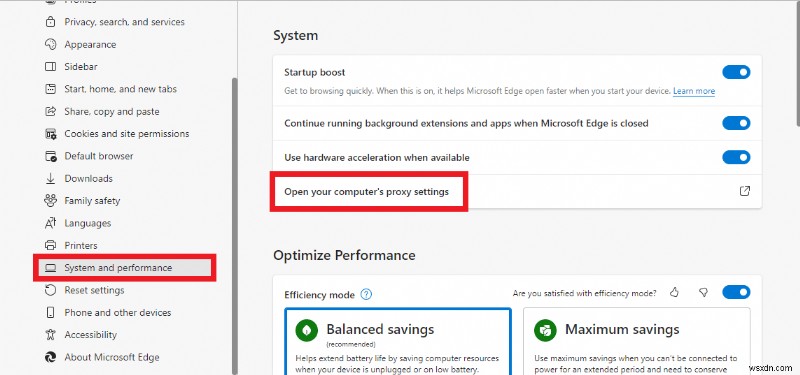This screenshot has height=375, width=800.
Task: Click the Microsoft Edge logo icon
Action: (51, 357)
